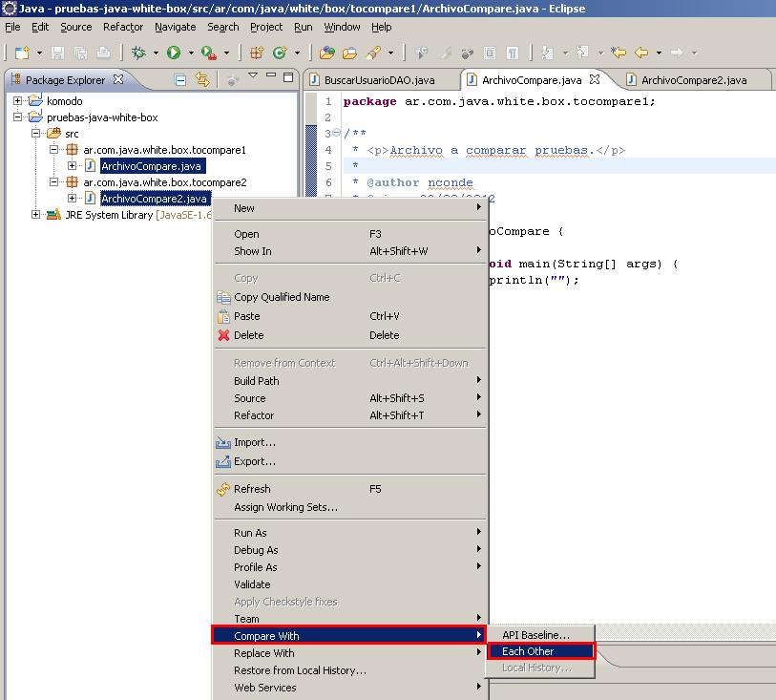The width and height of the screenshot is (776, 700).
Task: Collapse the Javadoc comment fold marker
Action: coord(337,133)
